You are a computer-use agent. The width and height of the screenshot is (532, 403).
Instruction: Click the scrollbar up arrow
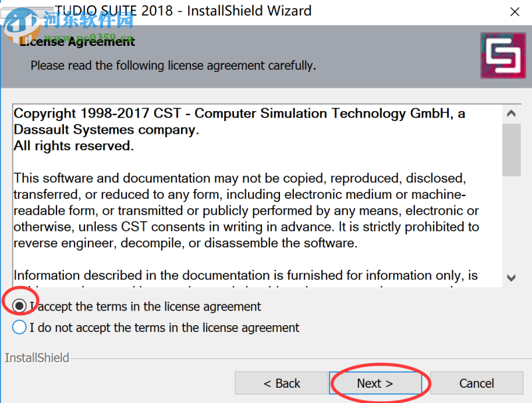511,112
